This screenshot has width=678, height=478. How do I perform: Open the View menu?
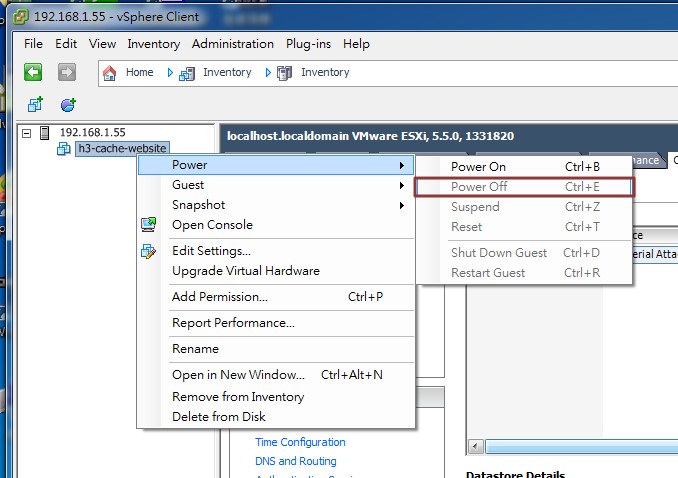[x=102, y=44]
